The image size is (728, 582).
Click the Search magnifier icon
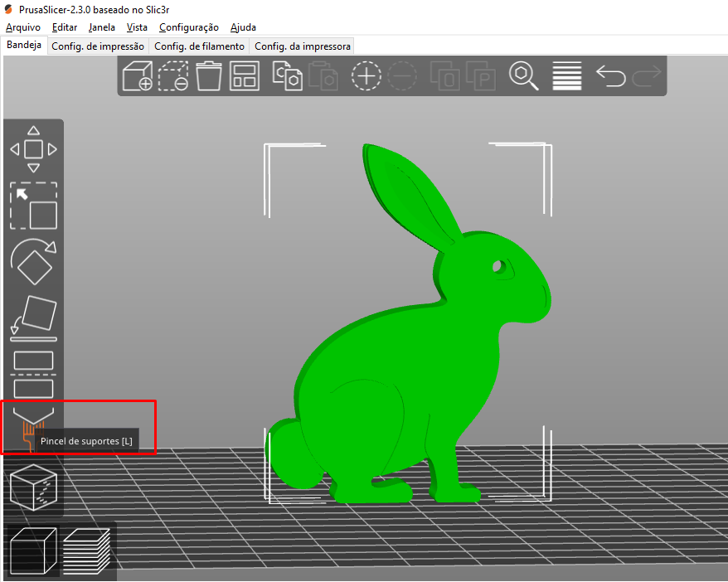(x=523, y=75)
